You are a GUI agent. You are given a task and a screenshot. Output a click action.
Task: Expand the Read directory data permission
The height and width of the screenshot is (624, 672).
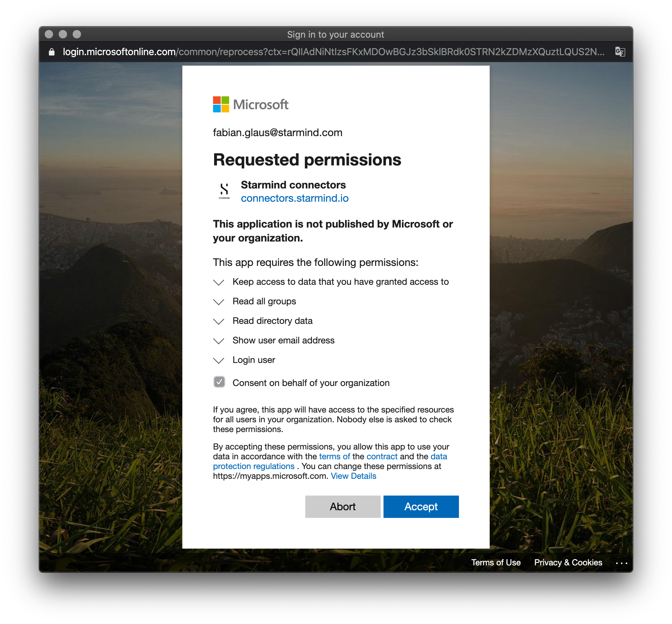click(x=219, y=321)
